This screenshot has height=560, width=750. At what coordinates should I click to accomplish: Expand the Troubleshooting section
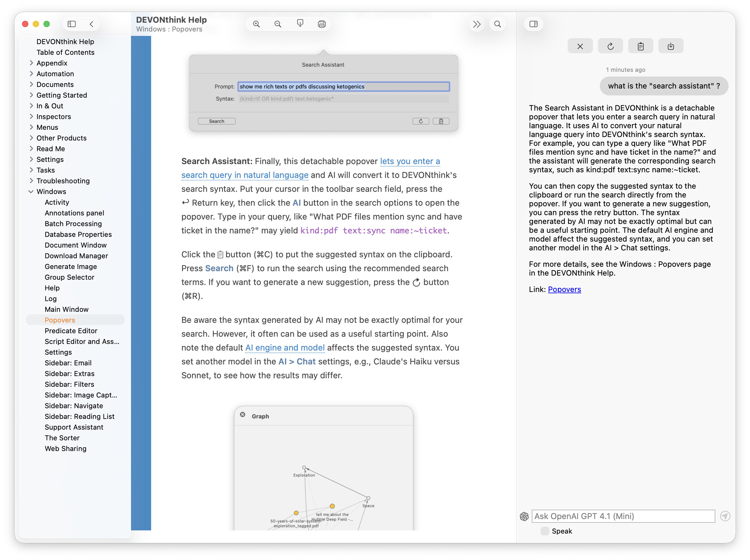[x=31, y=181]
